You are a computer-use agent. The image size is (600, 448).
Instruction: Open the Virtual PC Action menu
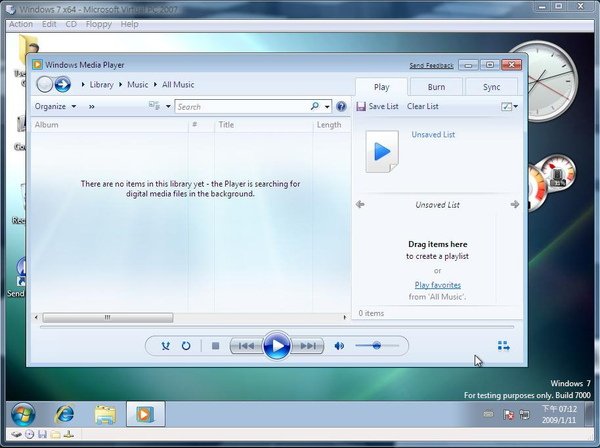(x=21, y=24)
